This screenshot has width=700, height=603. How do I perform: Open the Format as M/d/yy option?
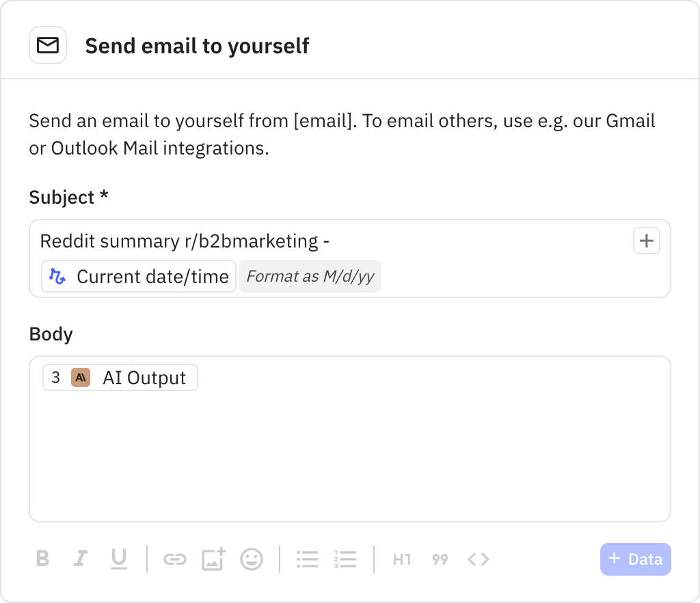[x=310, y=276]
